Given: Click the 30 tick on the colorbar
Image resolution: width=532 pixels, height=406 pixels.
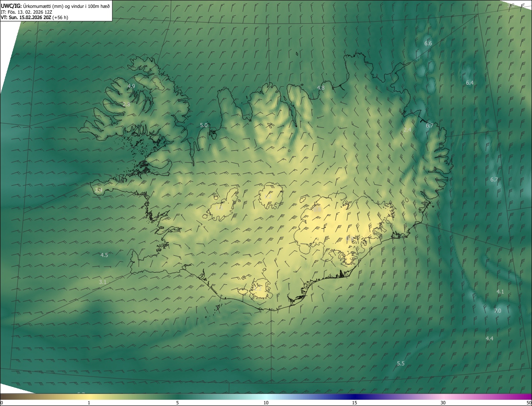Looking at the screenshot, I should (x=443, y=403).
